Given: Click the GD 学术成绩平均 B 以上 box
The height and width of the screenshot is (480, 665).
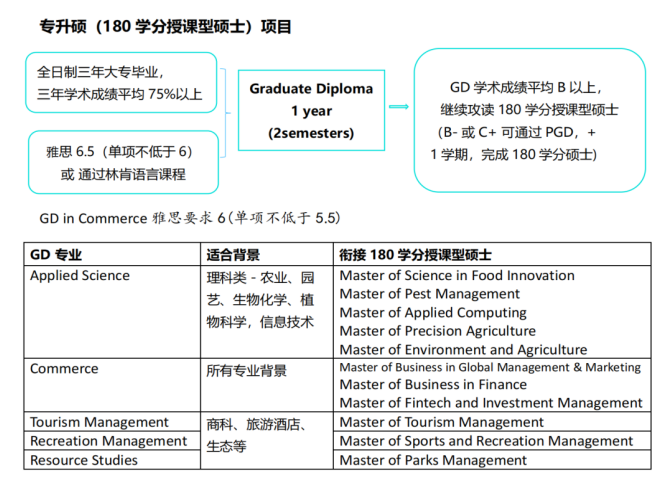Looking at the screenshot, I should [x=529, y=119].
